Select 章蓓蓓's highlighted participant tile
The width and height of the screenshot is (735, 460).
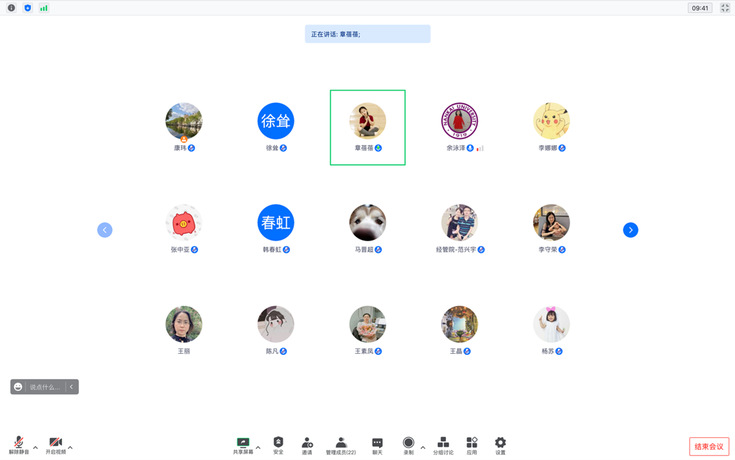[368, 127]
